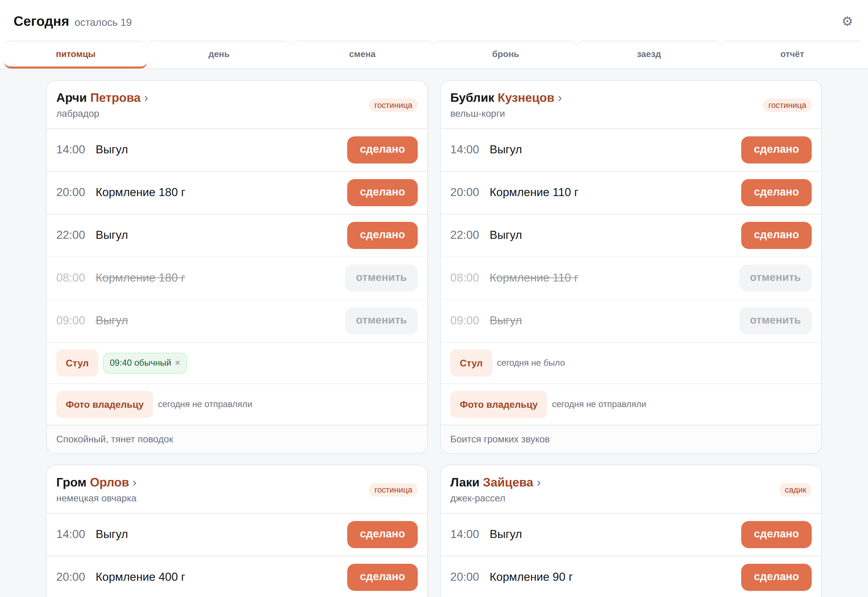Screen dimensions: 868x597
Task: Mark Бублик's Кормление 110 г 20:00 done
Action: (x=776, y=192)
